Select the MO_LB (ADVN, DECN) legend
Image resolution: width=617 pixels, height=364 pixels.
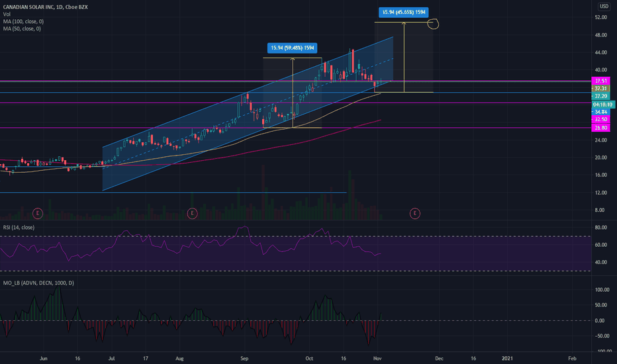(38, 283)
